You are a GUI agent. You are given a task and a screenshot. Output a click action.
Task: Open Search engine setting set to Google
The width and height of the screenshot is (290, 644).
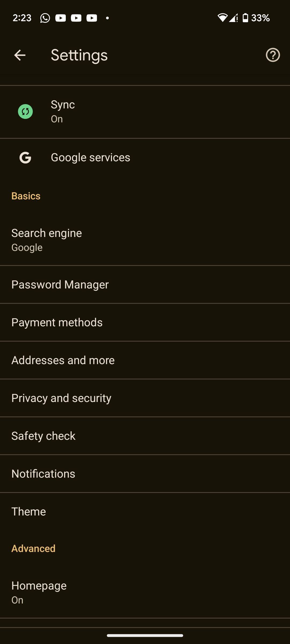click(145, 240)
